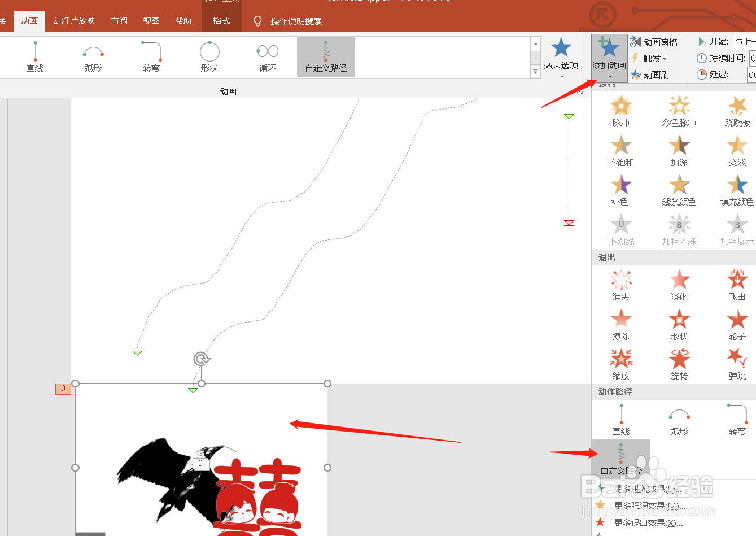
Task: Select the 转弯 motion path in ribbon gallery
Action: point(151,57)
